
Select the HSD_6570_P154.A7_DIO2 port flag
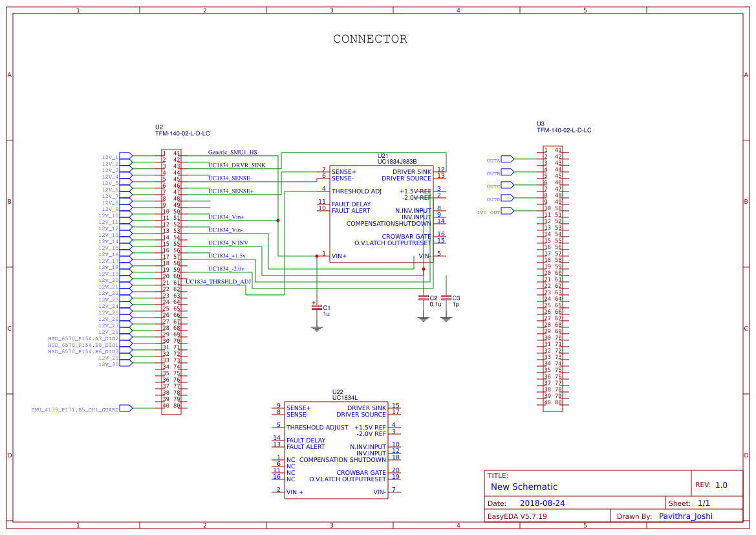(x=126, y=337)
